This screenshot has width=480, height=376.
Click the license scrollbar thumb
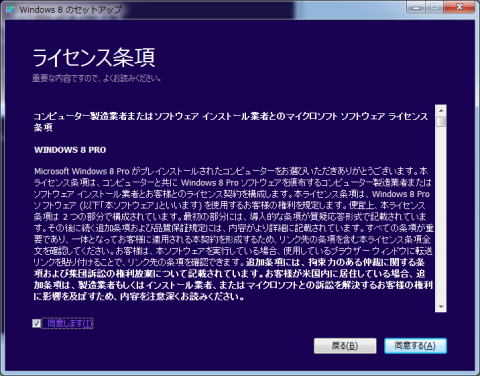(441, 121)
